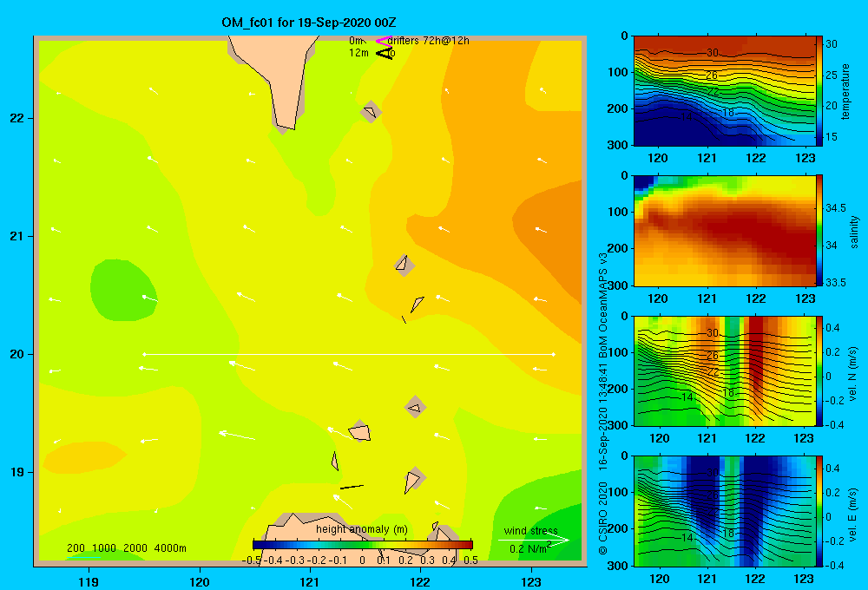Select the island near 121.95E 19.55N
The image size is (868, 590).
pyautogui.click(x=415, y=407)
